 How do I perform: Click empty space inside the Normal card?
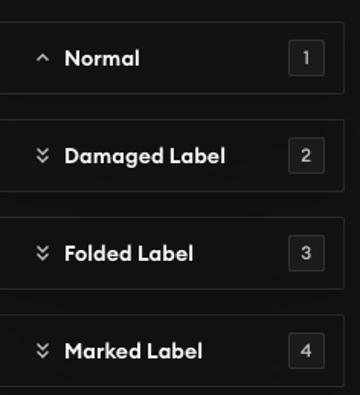(x=213, y=58)
